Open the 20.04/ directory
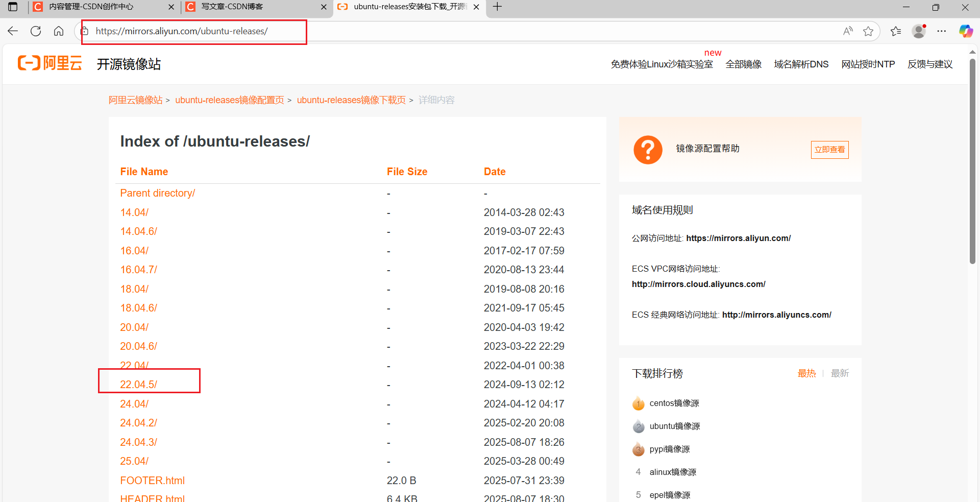980x502 pixels. click(134, 327)
